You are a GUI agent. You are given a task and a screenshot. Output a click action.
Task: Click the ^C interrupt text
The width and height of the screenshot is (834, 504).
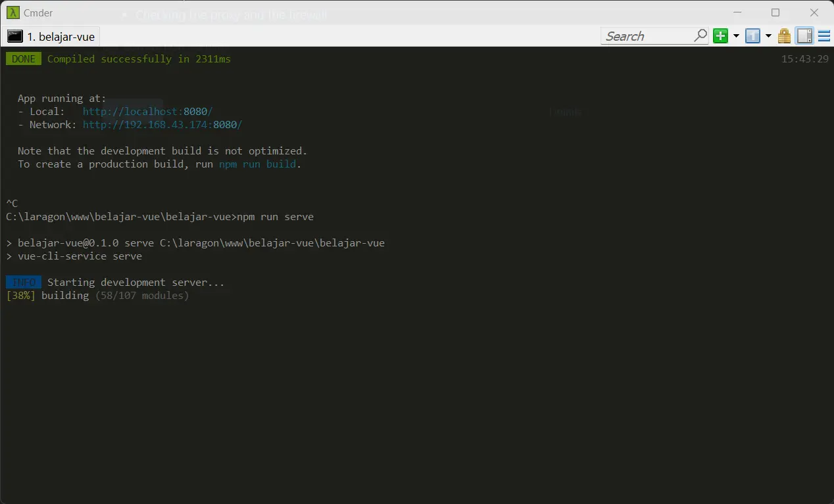(x=12, y=204)
